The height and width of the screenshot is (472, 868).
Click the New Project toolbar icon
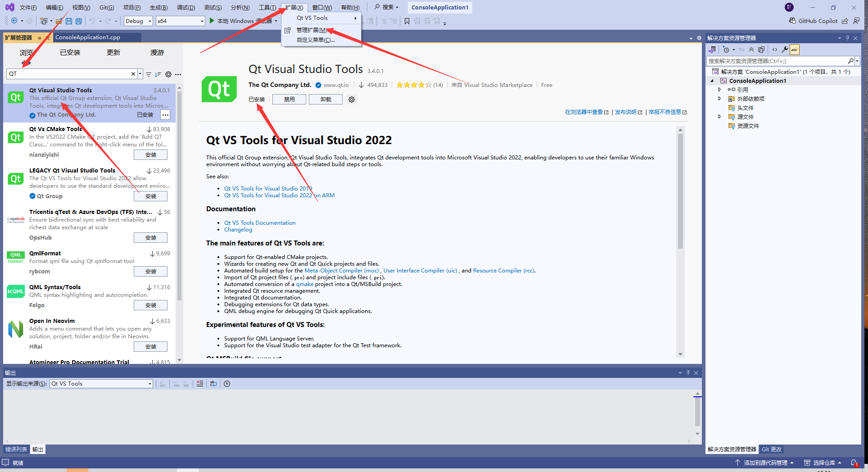tap(44, 21)
